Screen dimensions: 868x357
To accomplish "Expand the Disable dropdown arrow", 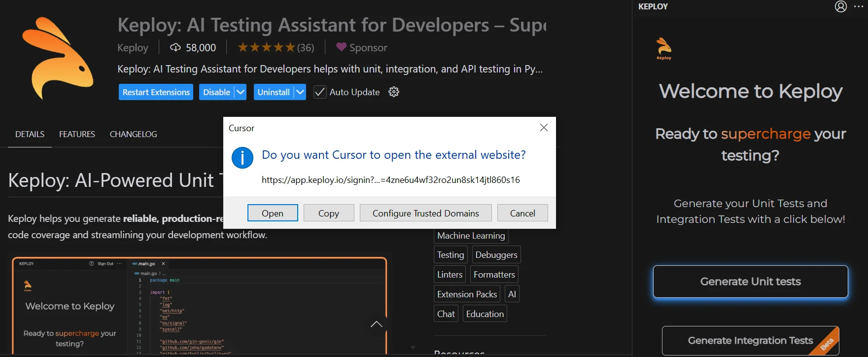I will [240, 92].
